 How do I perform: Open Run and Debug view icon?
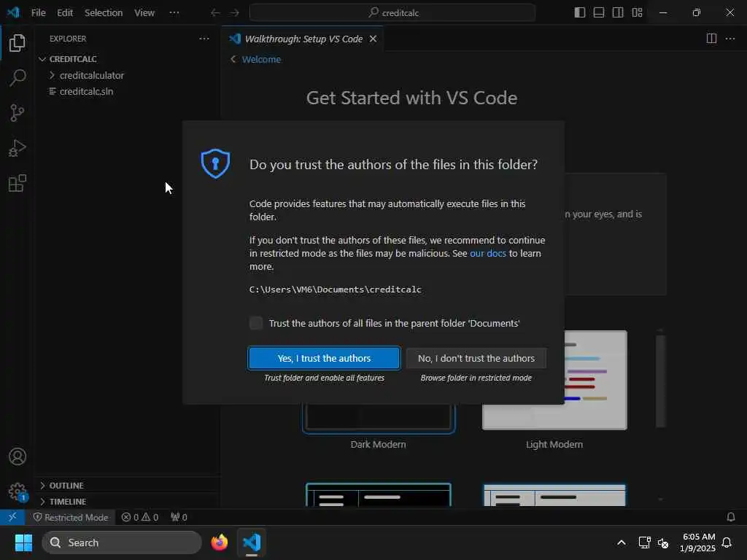[x=18, y=148]
